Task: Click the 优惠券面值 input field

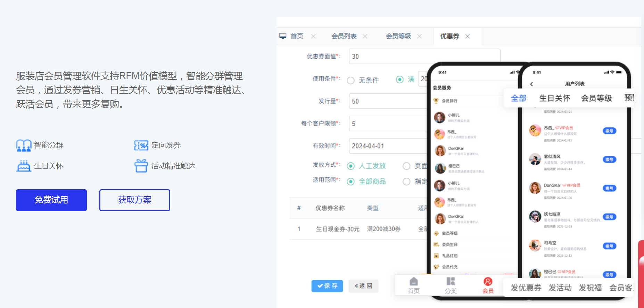Action: click(424, 57)
